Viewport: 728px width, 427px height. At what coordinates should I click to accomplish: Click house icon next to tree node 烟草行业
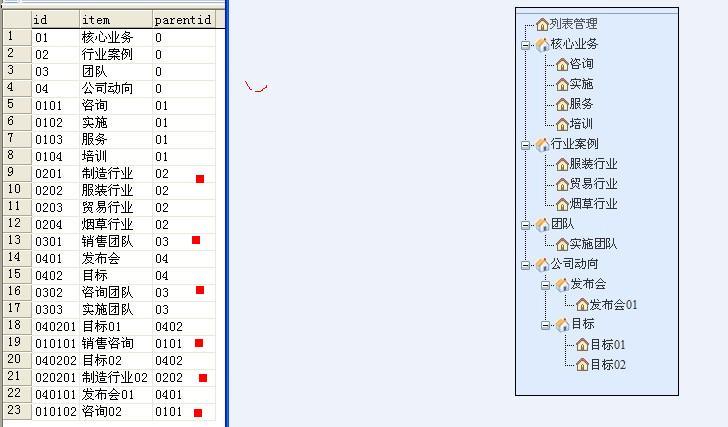[562, 204]
